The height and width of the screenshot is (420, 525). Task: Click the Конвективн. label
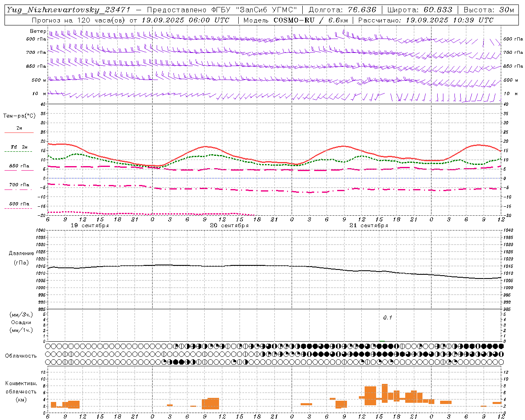[21, 383]
